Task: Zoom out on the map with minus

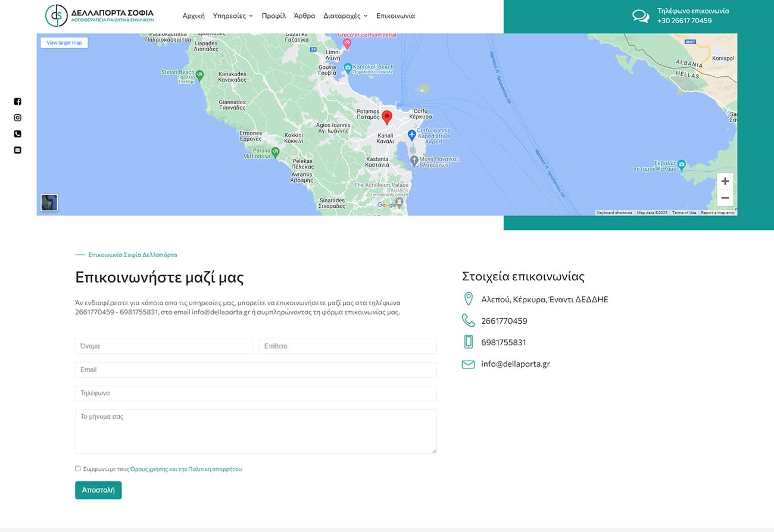Action: point(725,198)
